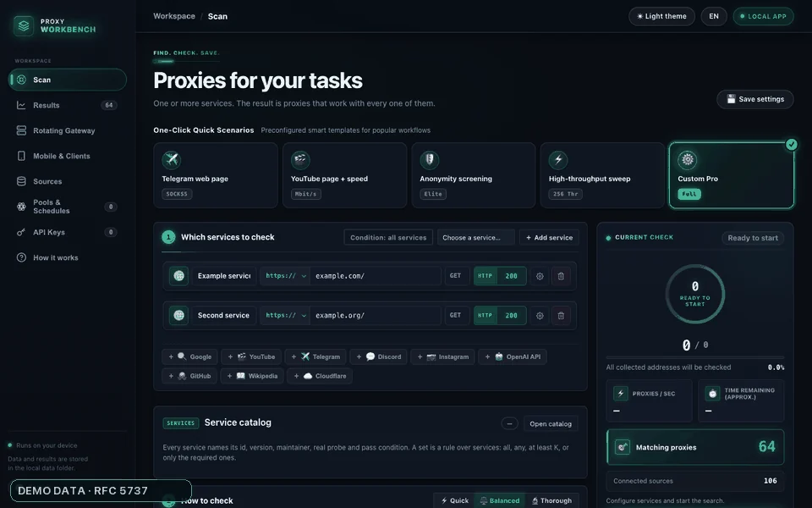Image resolution: width=812 pixels, height=508 pixels.
Task: Open Mobile & Clients in the sidebar
Action: tap(68, 156)
